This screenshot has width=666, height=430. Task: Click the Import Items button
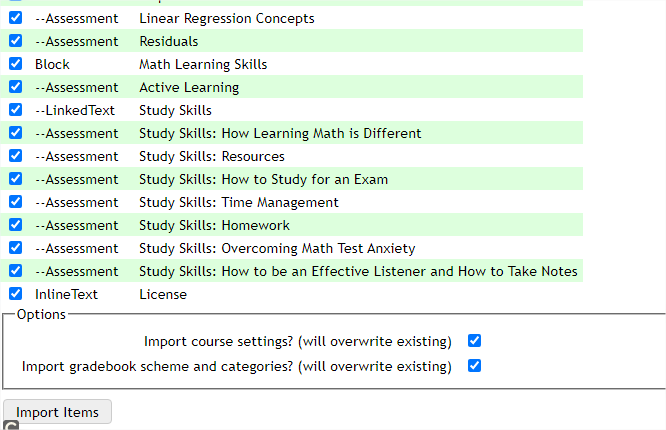(57, 412)
